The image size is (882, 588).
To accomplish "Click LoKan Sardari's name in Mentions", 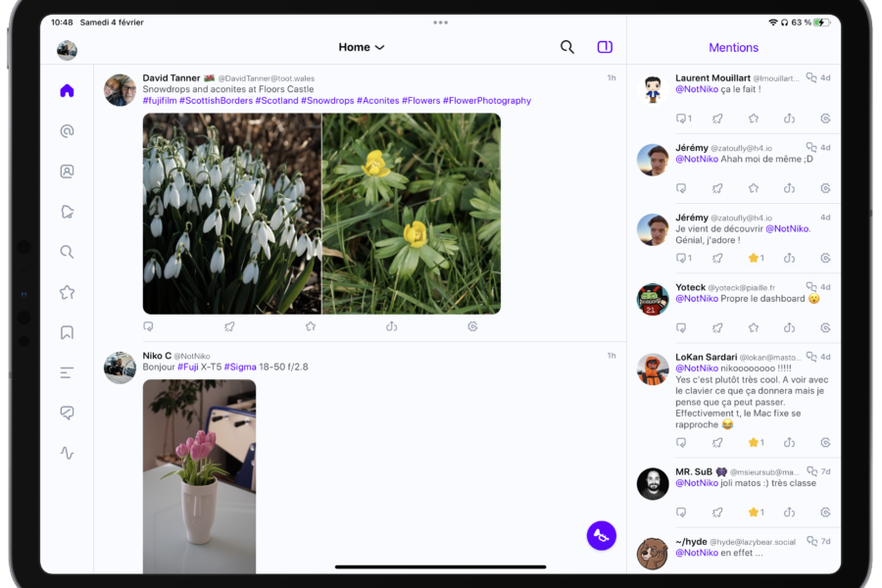I will 706,358.
